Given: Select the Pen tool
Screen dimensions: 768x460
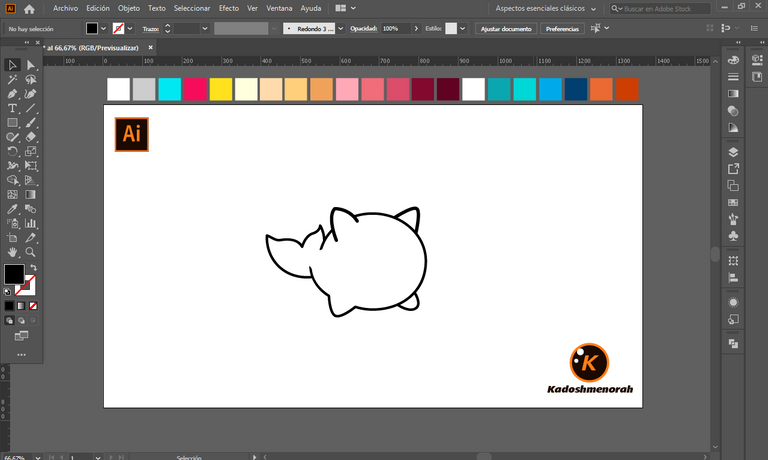Looking at the screenshot, I should click(12, 94).
